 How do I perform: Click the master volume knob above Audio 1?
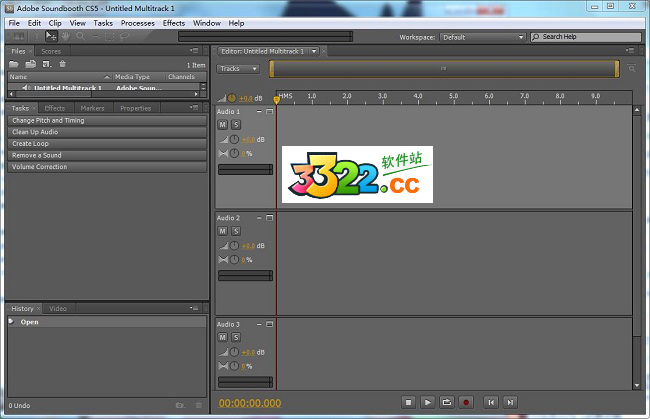click(232, 98)
